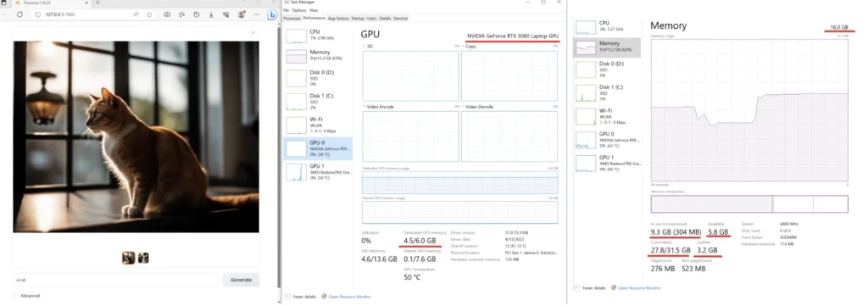Click the Dedicated GPU memory usage graph
This screenshot has height=306, width=868.
click(x=460, y=182)
